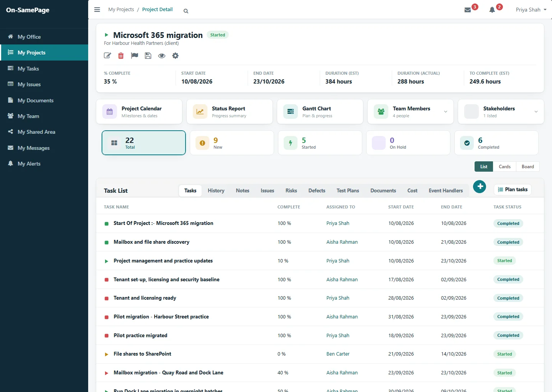This screenshot has width=552, height=392.
Task: Switch to Board view
Action: click(528, 167)
